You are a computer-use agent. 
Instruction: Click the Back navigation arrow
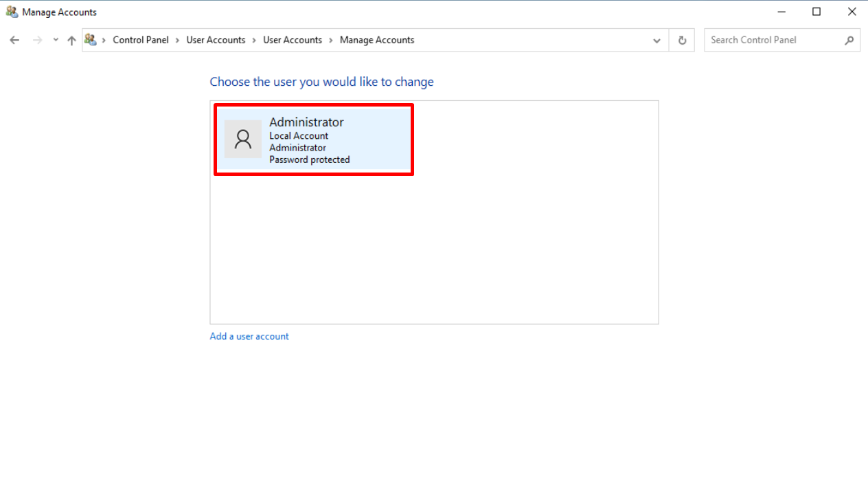(14, 40)
